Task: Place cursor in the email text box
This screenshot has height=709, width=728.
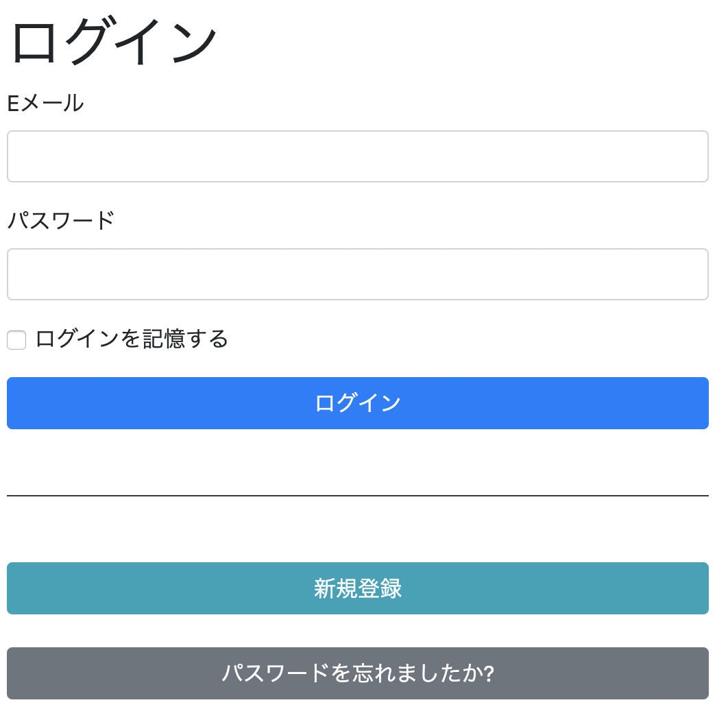Action: point(357,156)
